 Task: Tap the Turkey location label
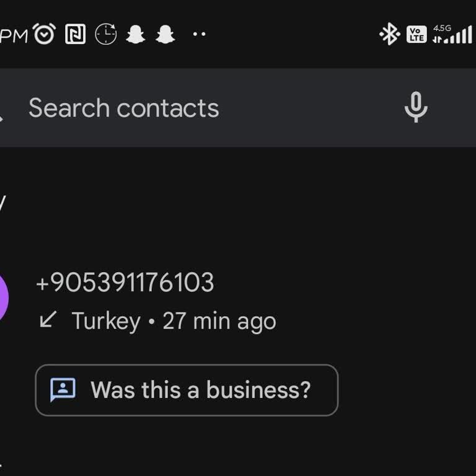pos(106,321)
